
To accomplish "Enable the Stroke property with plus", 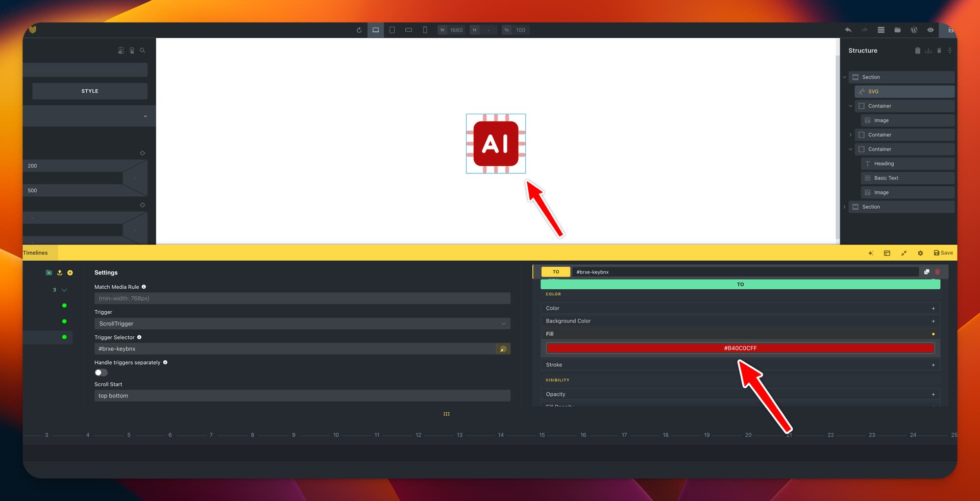I will coord(933,365).
